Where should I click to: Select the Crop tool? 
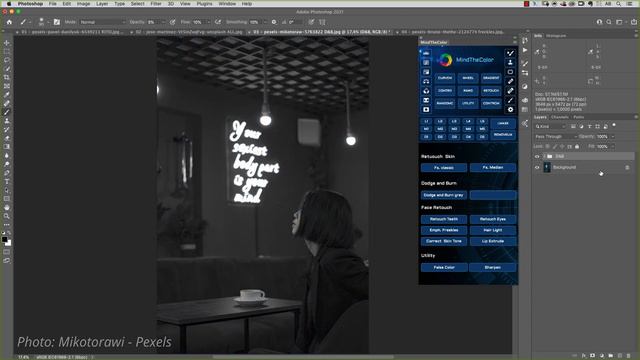pyautogui.click(x=7, y=78)
